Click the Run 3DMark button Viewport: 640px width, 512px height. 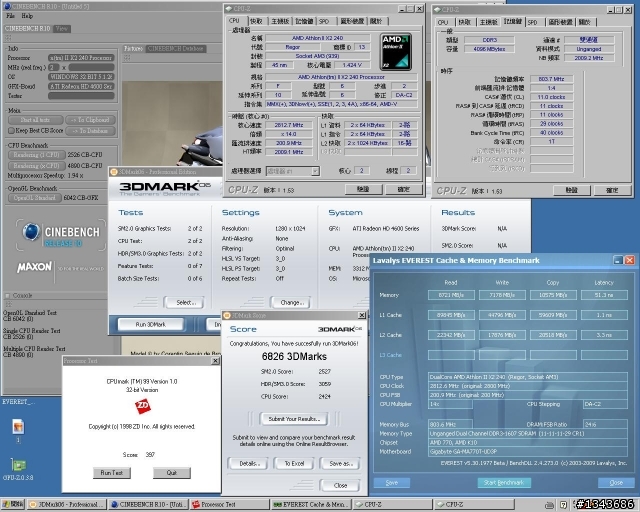tap(150, 325)
